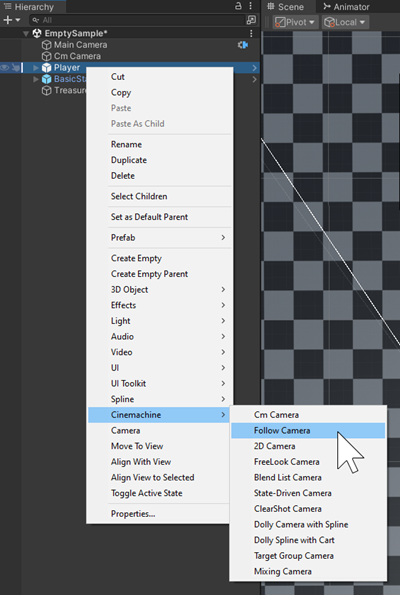Click the Cinemachine menu entry
The width and height of the screenshot is (400, 595).
(160, 415)
